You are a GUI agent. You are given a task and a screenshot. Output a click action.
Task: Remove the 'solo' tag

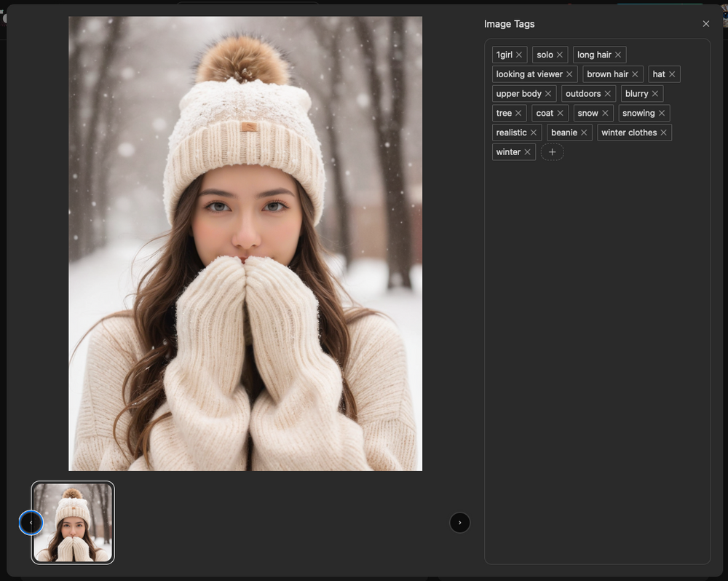tap(560, 55)
